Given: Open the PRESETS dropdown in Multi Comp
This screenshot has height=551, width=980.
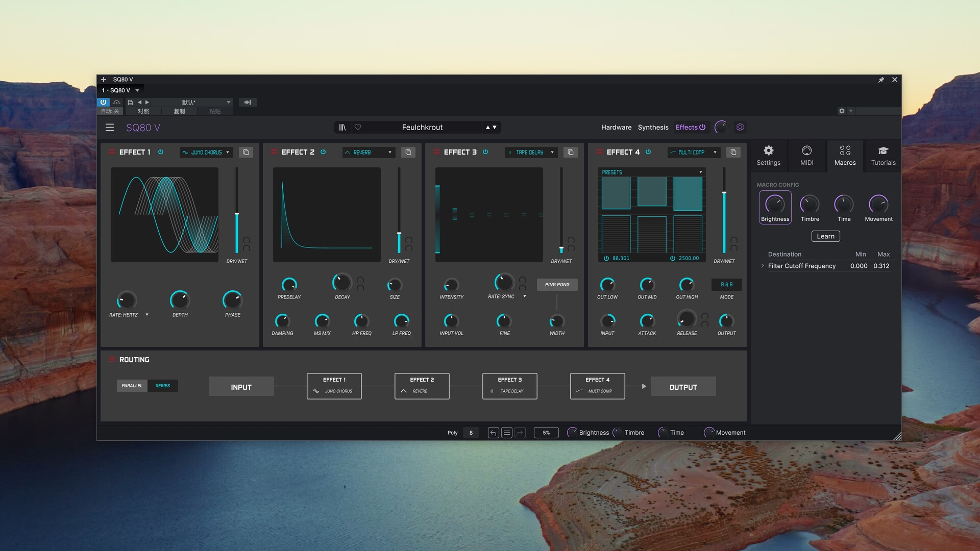Looking at the screenshot, I should pos(652,172).
